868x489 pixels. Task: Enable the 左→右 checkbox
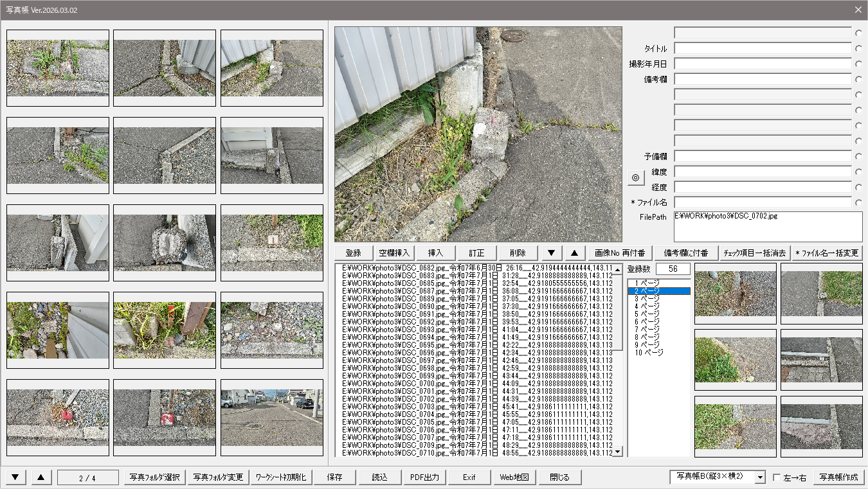point(777,478)
